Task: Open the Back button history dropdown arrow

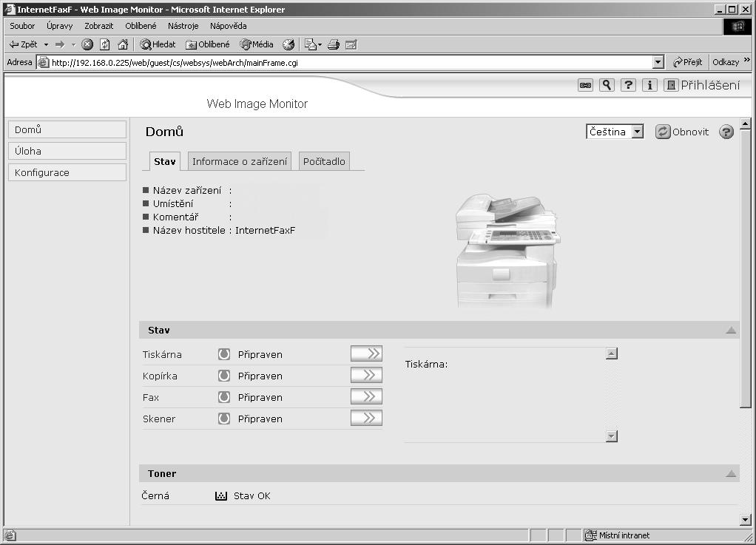Action: click(47, 45)
